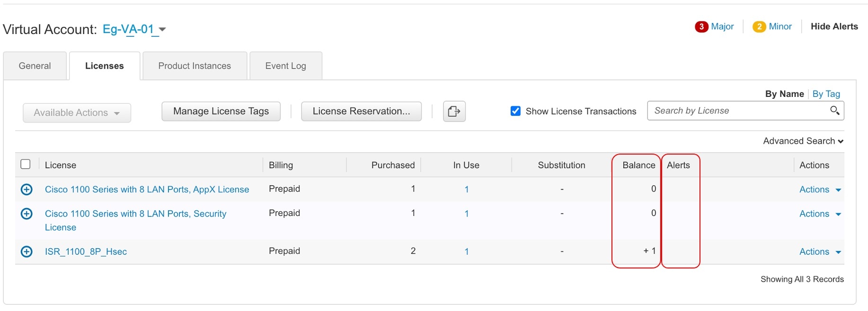
Task: Click Purchased value 2 for ISR_1100_8P_Hsec
Action: pos(413,251)
